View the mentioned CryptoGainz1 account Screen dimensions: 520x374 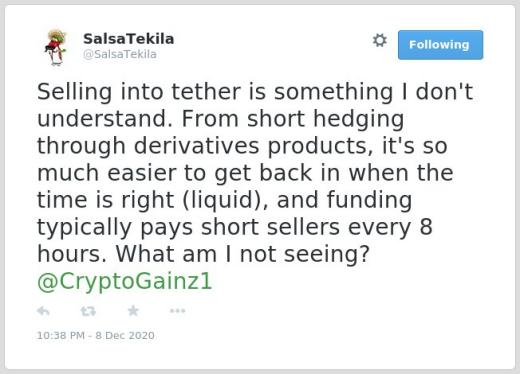125,281
